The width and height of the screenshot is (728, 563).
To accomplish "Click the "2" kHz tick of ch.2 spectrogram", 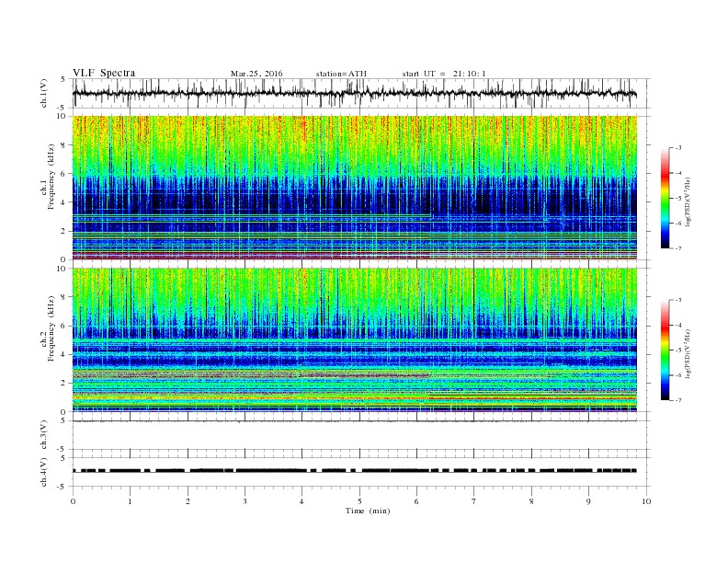I will [64, 383].
